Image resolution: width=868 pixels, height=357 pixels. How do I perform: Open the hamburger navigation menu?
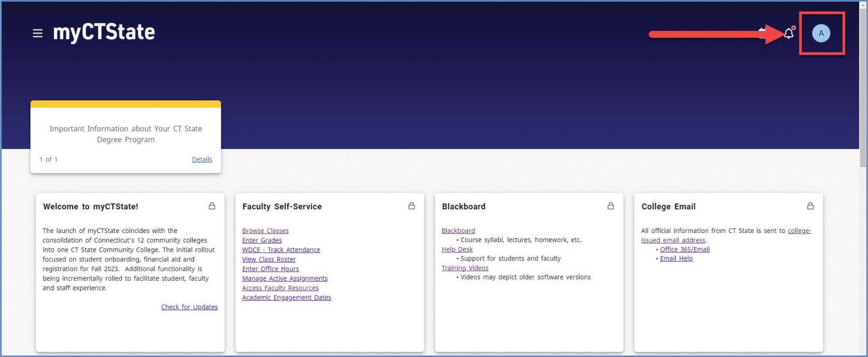pos(38,33)
